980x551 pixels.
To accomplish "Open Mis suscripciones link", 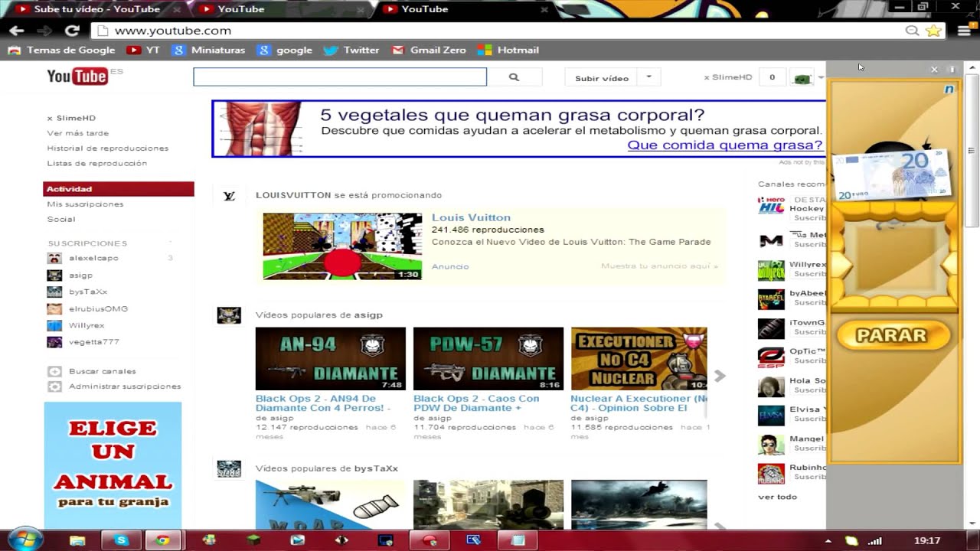I will pyautogui.click(x=85, y=204).
